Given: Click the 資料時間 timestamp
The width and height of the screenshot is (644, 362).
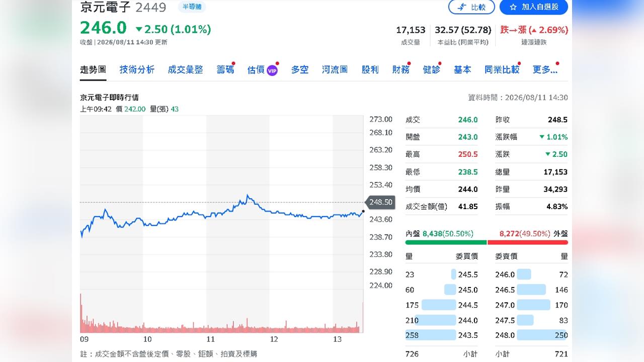Looking at the screenshot, I should (x=518, y=98).
